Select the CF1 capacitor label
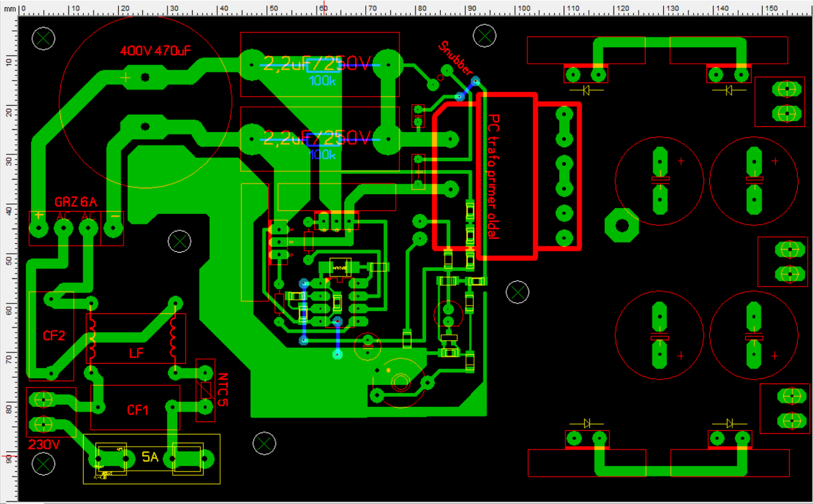 point(138,410)
